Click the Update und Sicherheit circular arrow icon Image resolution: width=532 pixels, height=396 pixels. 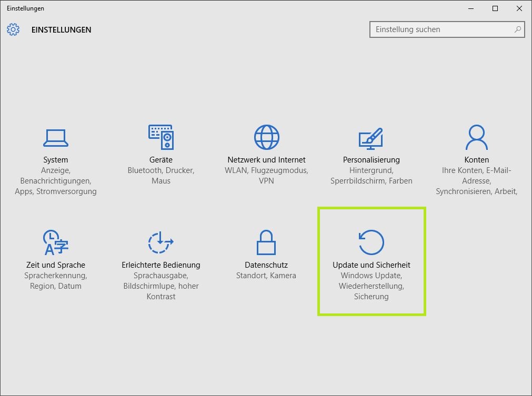[371, 242]
